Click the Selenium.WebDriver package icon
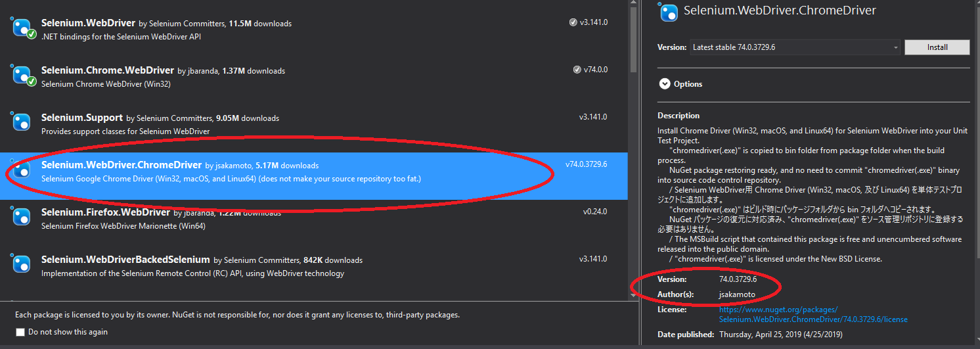 (22, 28)
